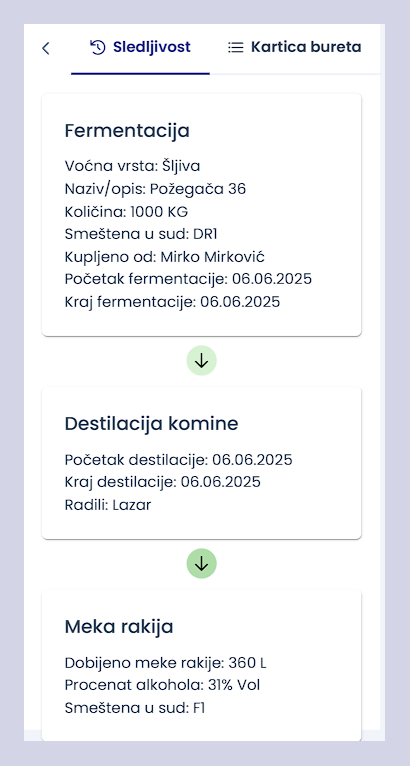Image resolution: width=410 pixels, height=766 pixels.
Task: Click Dobijeno meke rakije: 360 L
Action: point(166,663)
